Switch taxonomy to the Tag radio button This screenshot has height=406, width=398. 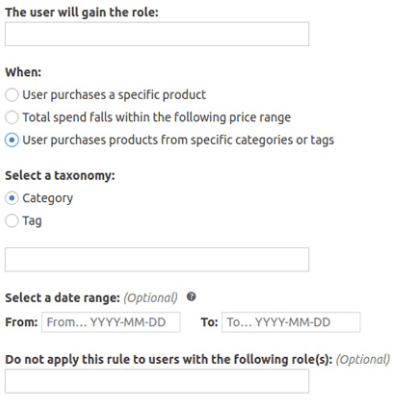[12, 221]
